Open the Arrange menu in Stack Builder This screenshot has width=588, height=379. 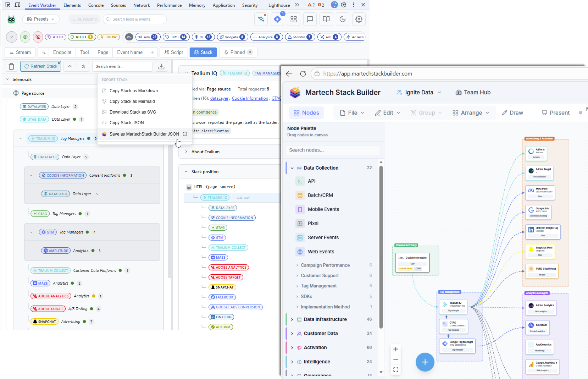tap(471, 113)
